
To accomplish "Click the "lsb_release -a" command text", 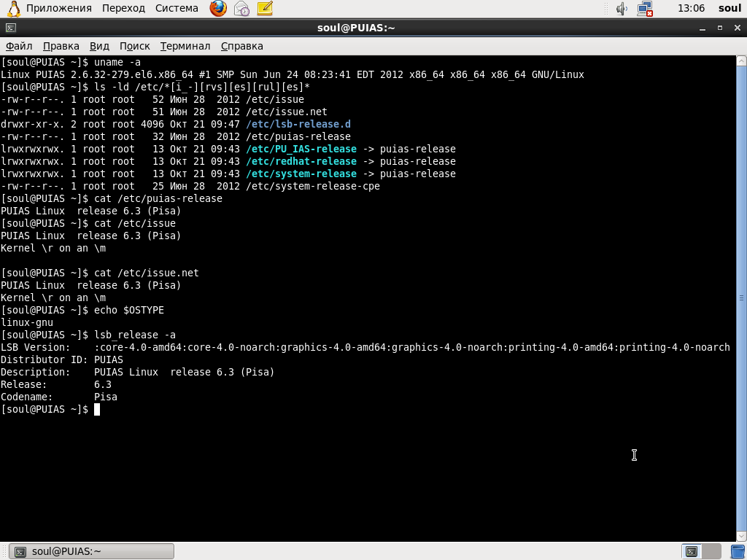I will click(x=135, y=335).
